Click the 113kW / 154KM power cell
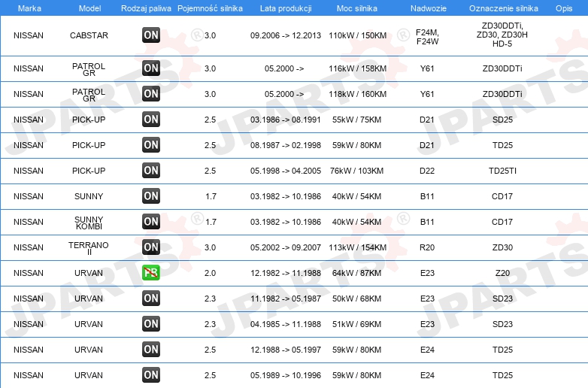Screen dimensions: 588x388 click(x=357, y=247)
